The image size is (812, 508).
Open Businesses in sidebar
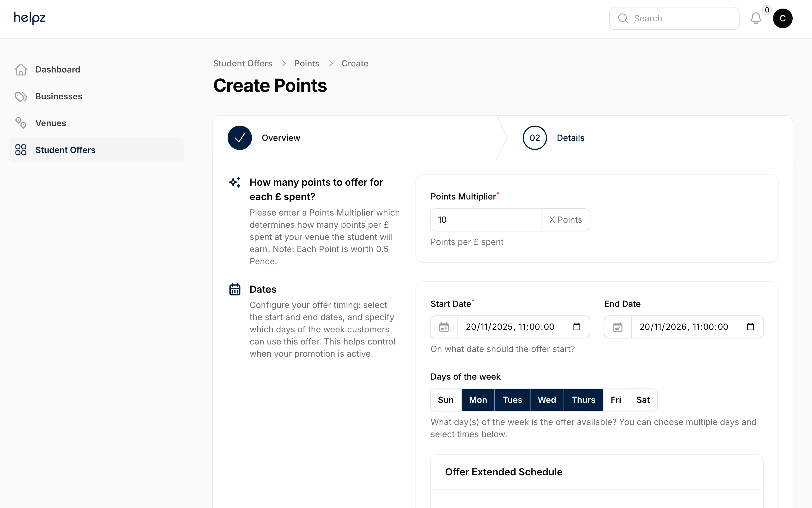[96, 96]
